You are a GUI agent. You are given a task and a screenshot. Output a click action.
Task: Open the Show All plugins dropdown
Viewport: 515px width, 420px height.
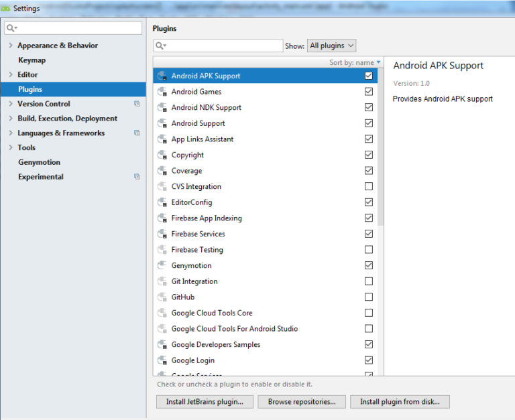click(331, 46)
